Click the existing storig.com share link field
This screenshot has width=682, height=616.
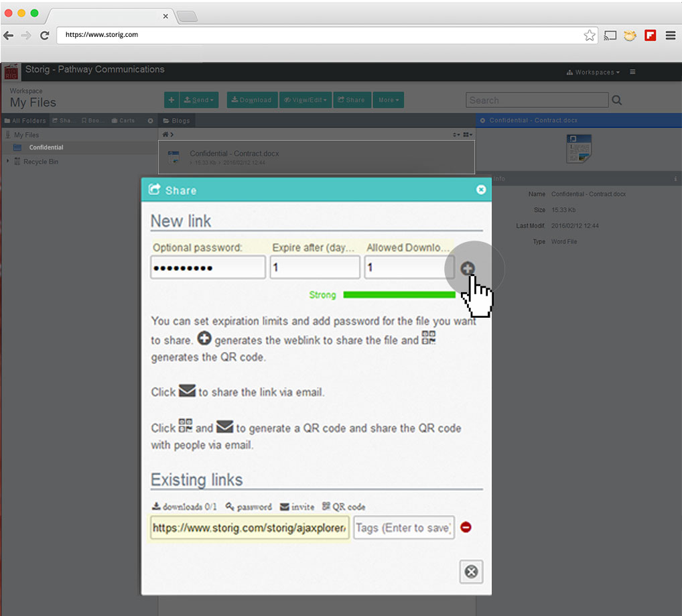click(x=250, y=528)
